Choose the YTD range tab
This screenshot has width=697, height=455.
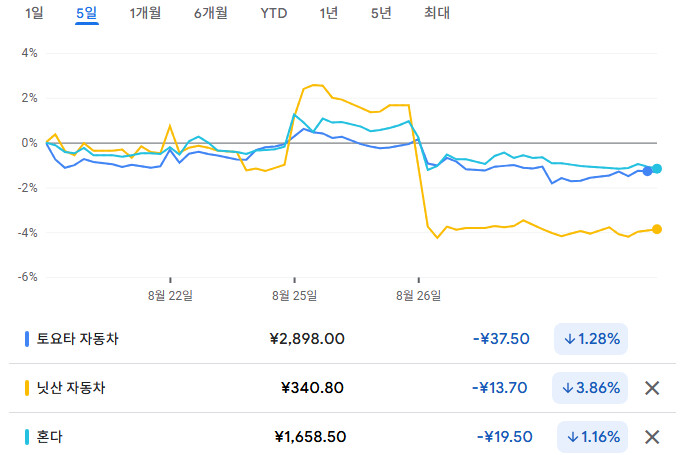coord(273,13)
